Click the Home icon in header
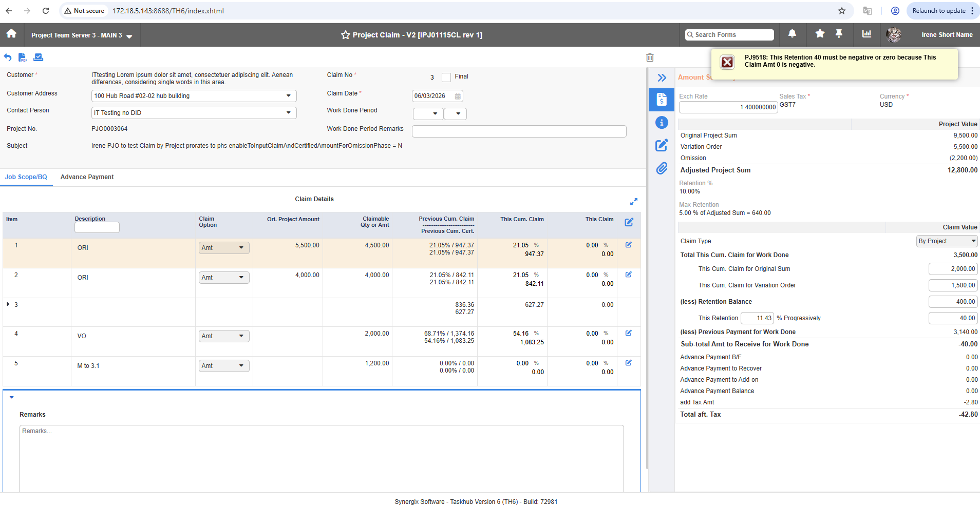The height and width of the screenshot is (507, 980). [x=11, y=34]
